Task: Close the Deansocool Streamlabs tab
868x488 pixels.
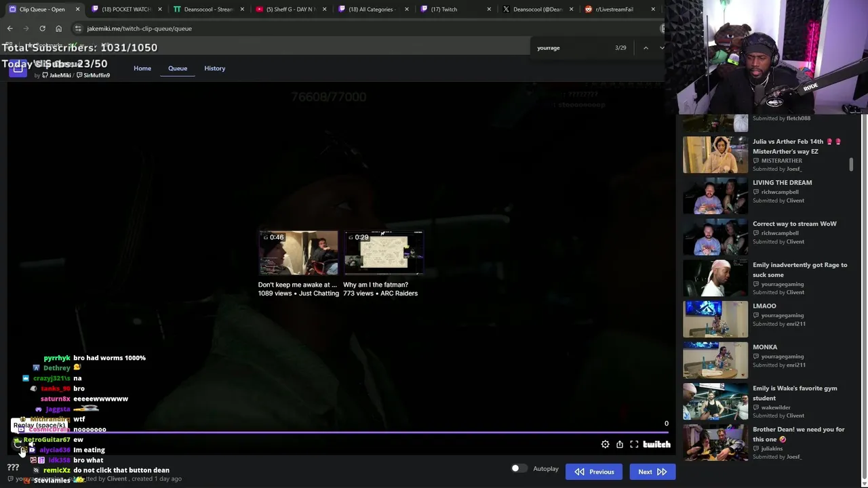Action: 242,9
